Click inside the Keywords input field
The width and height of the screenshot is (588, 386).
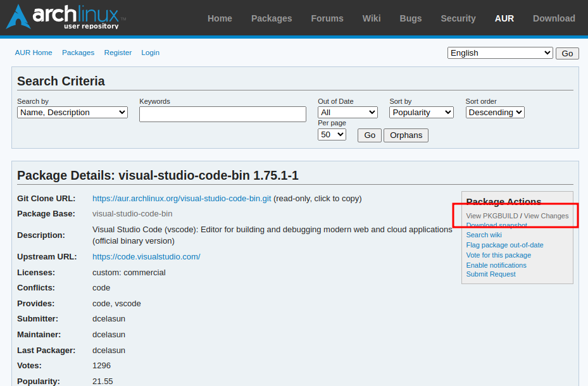point(222,114)
